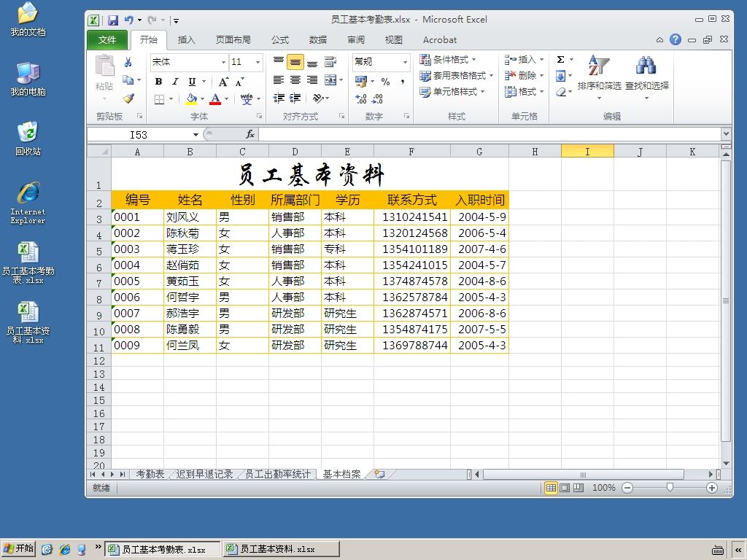
Task: Decrease font size with the small A icon
Action: [x=239, y=82]
